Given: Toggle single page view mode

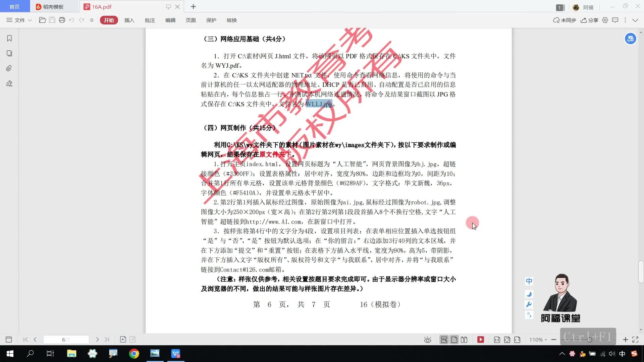Looking at the screenshot, I should (x=454, y=340).
